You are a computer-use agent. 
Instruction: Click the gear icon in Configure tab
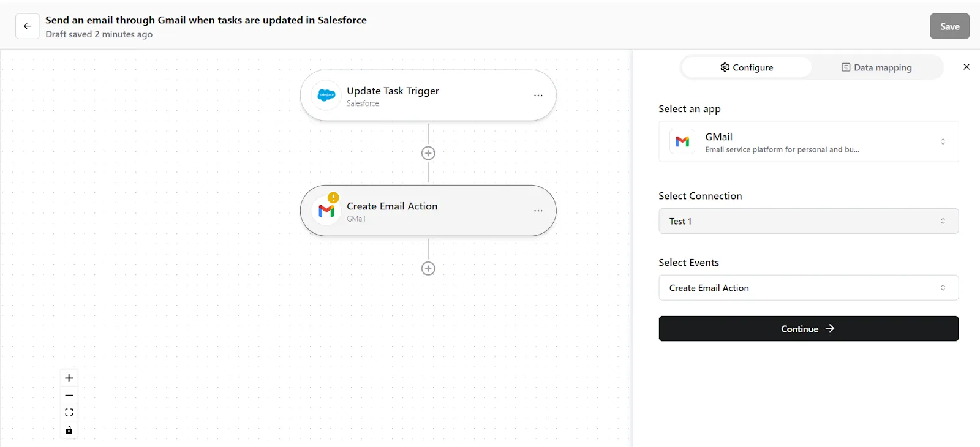[725, 67]
